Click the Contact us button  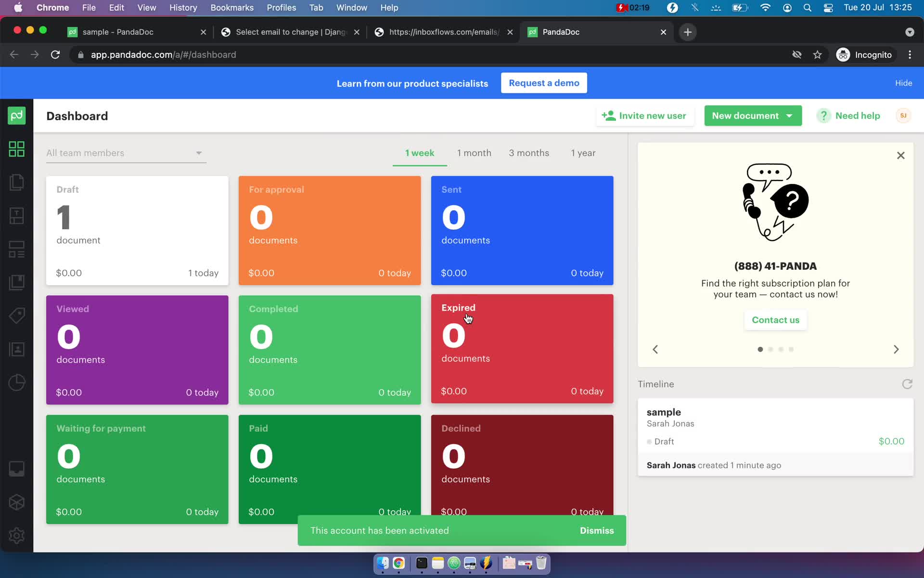[x=775, y=320]
